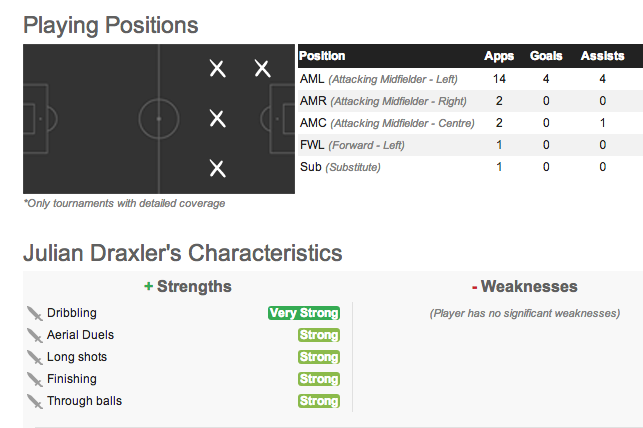The height and width of the screenshot is (428, 643).
Task: Click the Strong badge for Through balls
Action: pos(319,401)
